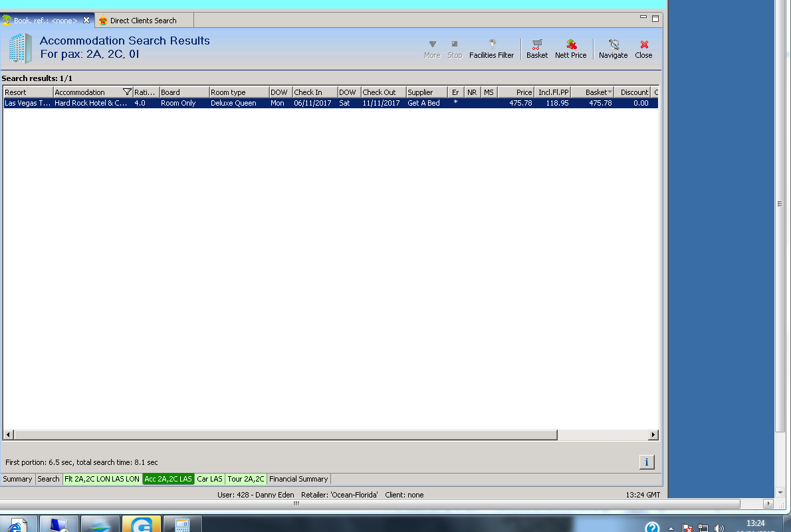Open the Car LAS tab

(x=210, y=479)
